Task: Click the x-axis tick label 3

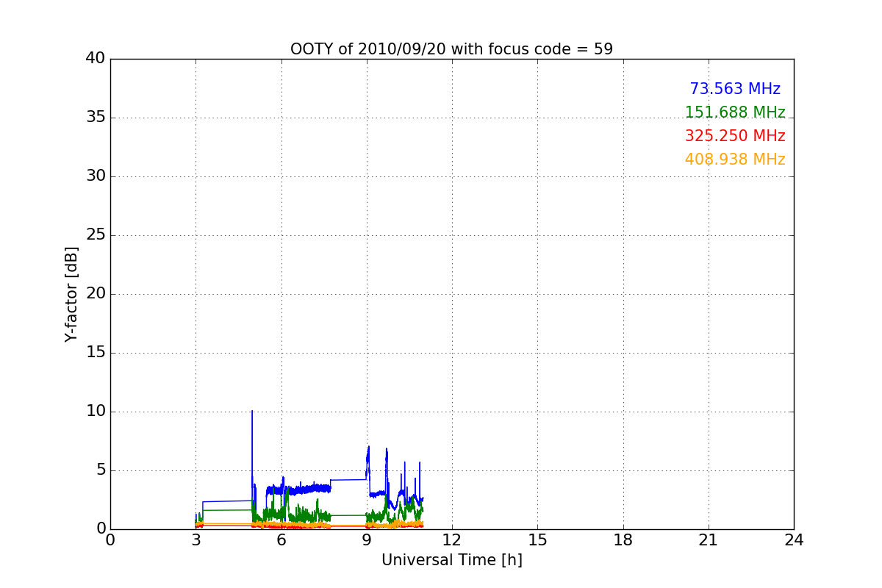Action: tap(196, 540)
